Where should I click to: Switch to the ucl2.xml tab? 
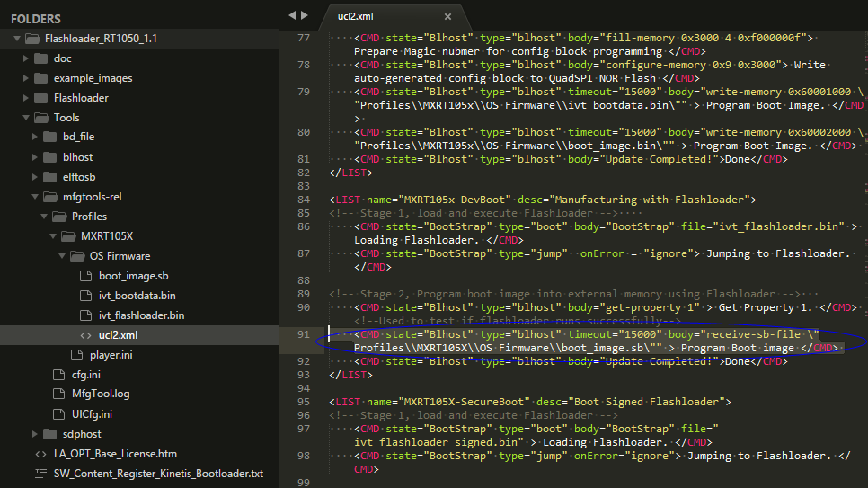[x=356, y=16]
